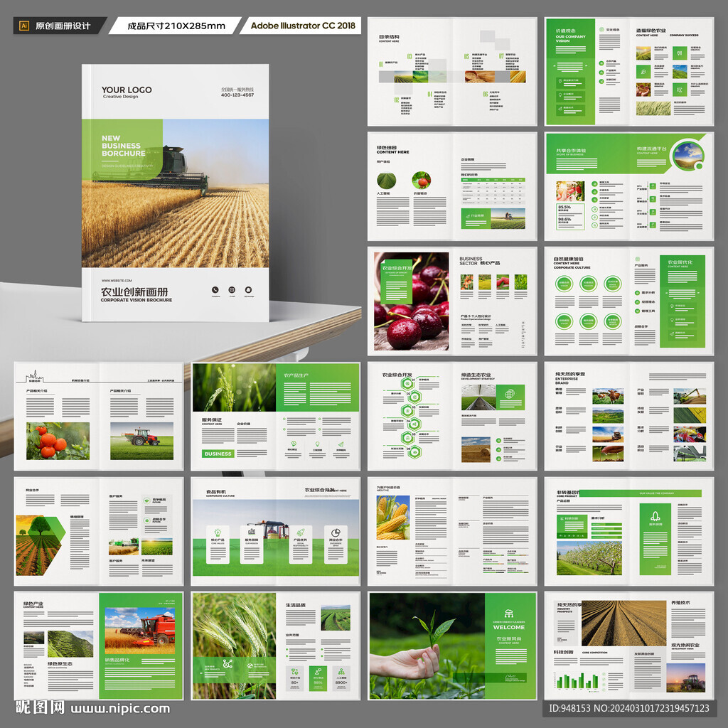
Task: Click the red combine harvester photo on green page
Action: click(x=140, y=631)
